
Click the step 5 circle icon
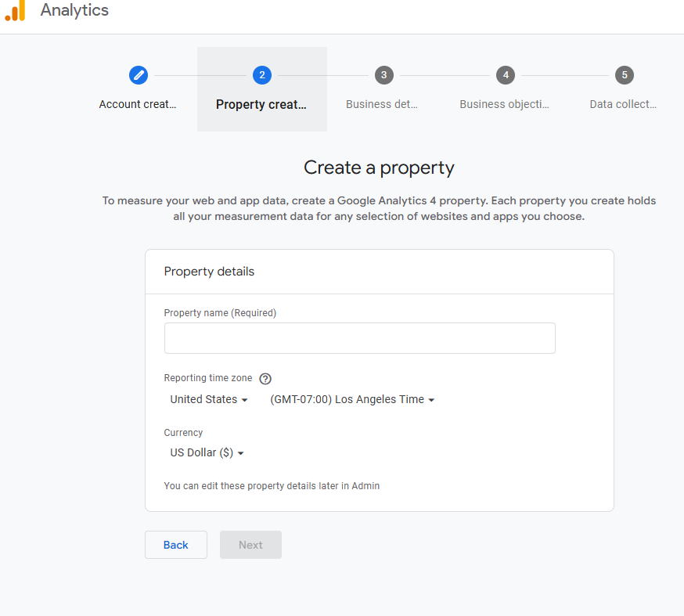click(625, 75)
